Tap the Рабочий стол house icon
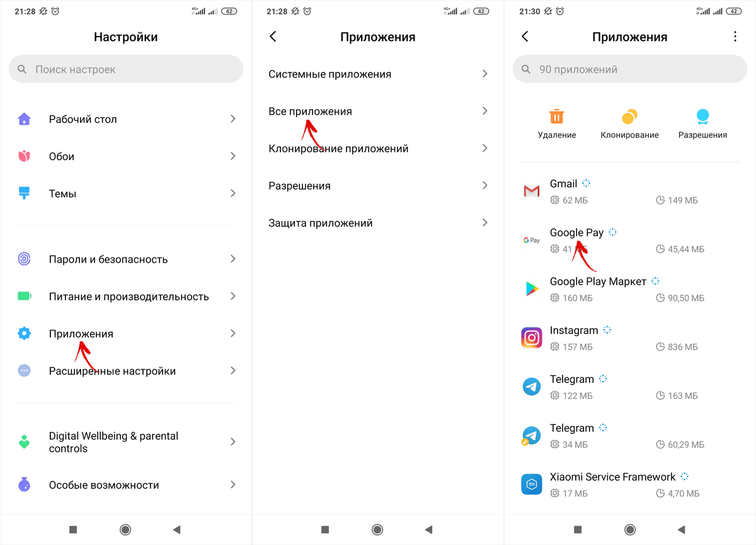Screen dimensions: 756x545 pyautogui.click(x=24, y=118)
